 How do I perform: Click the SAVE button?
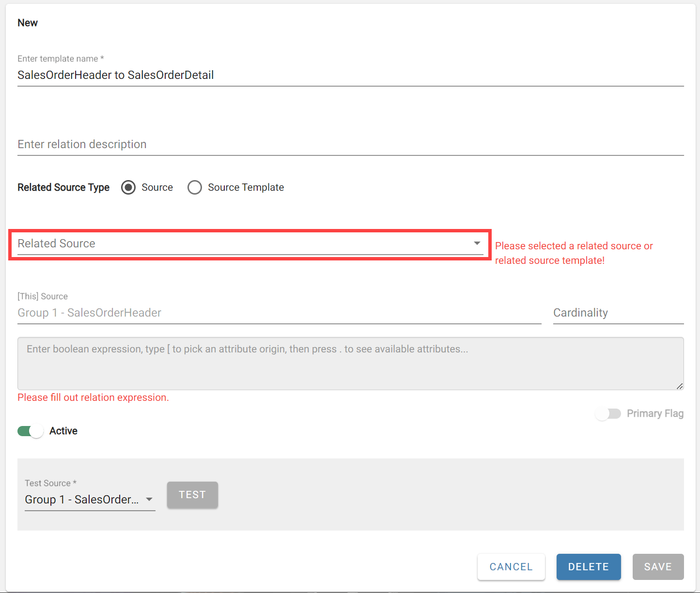click(658, 566)
